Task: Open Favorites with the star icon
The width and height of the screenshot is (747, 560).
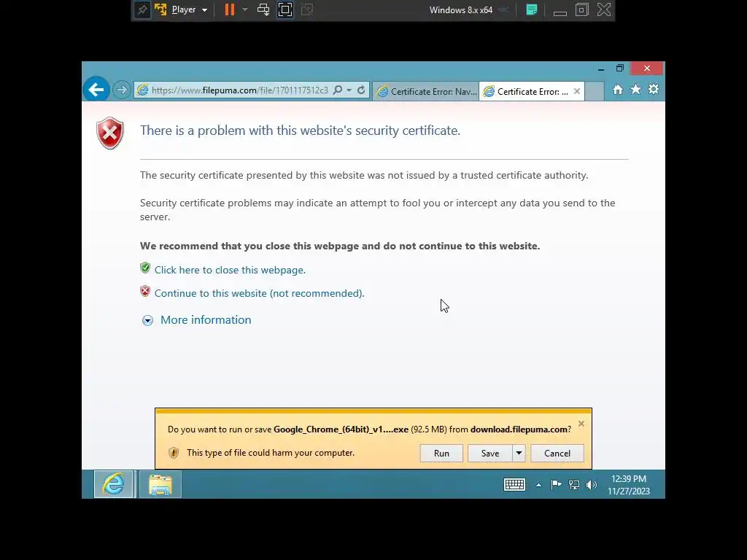Action: pos(635,90)
